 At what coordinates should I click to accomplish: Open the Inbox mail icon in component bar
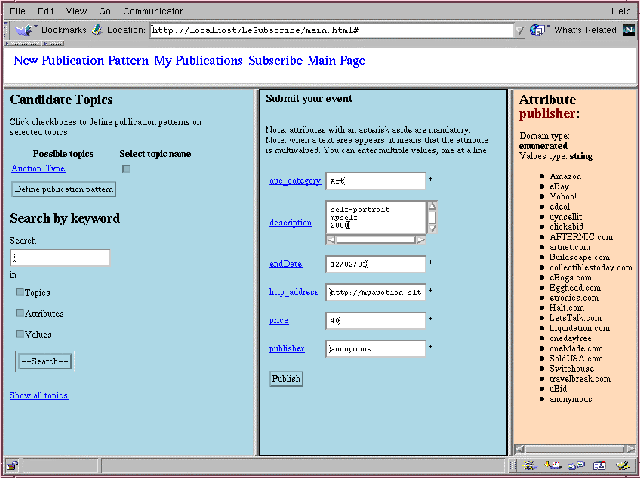[x=553, y=465]
